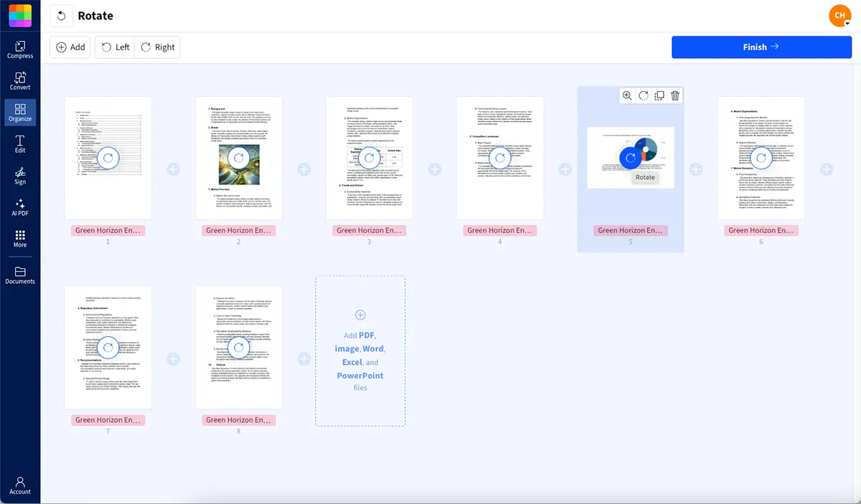
Task: Click the colorful app logo
Action: click(x=19, y=14)
